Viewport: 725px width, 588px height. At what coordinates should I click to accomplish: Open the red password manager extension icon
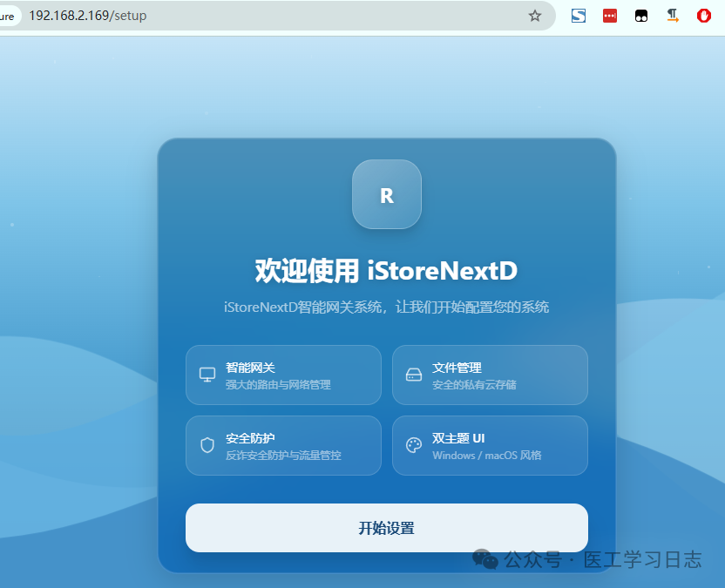610,16
